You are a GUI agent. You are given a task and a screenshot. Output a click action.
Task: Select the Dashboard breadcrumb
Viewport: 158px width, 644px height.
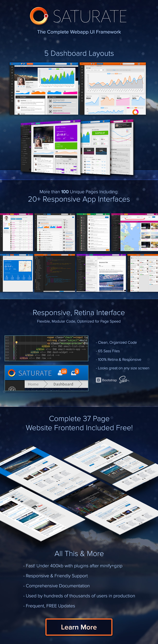coord(63,384)
